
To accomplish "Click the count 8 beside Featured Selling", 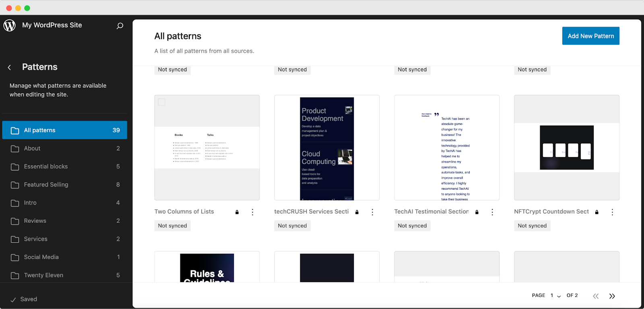I will pos(118,185).
